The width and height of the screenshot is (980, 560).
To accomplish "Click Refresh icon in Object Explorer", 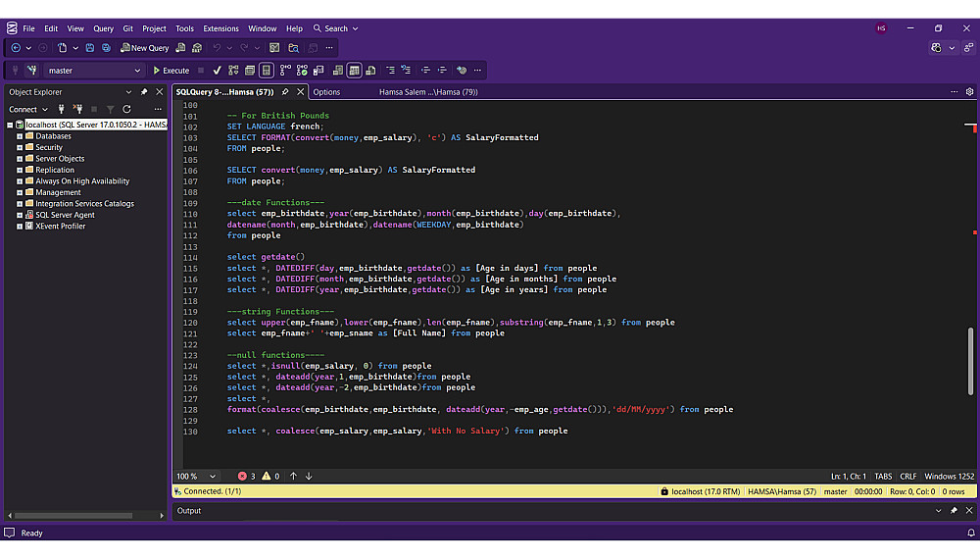I will (126, 110).
